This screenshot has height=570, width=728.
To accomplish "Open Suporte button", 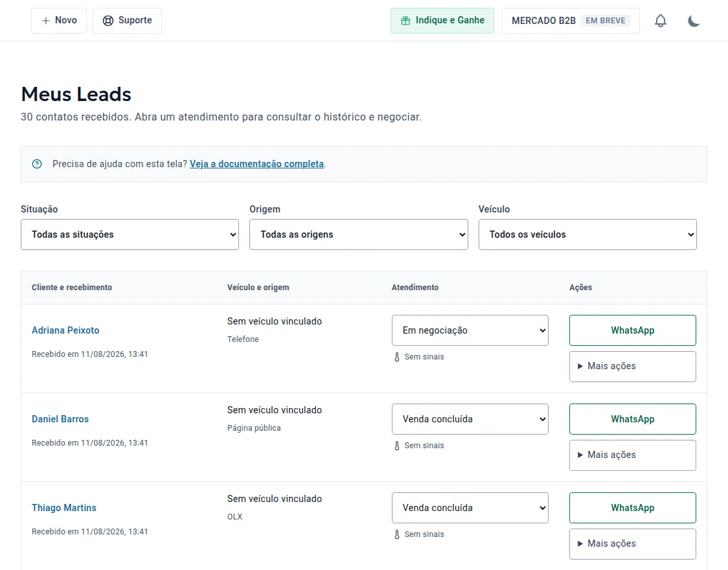I will (x=127, y=21).
